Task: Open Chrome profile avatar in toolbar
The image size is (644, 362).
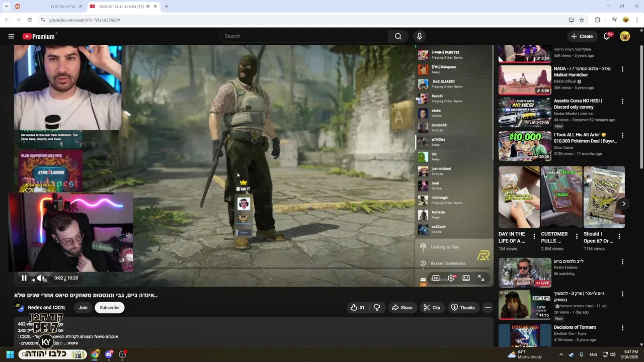Action: [x=626, y=20]
